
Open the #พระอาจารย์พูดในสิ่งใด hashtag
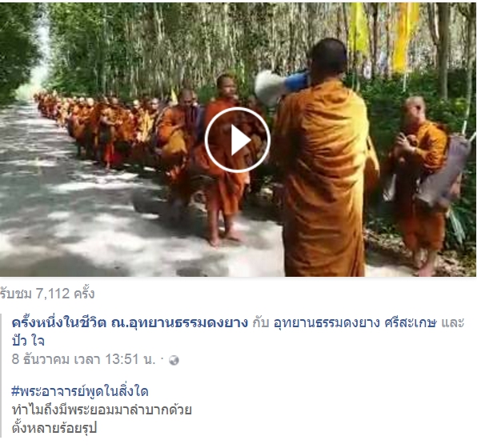(x=80, y=391)
